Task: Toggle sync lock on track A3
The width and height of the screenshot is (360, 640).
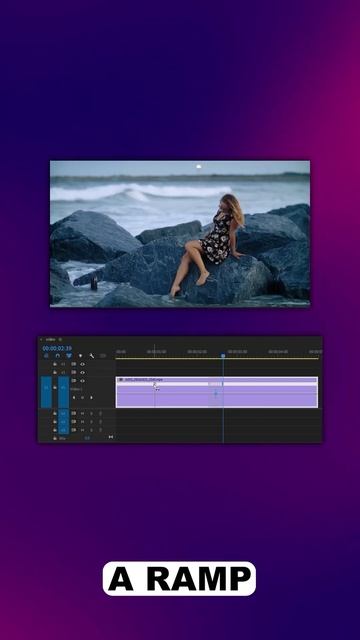Action: (x=73, y=430)
